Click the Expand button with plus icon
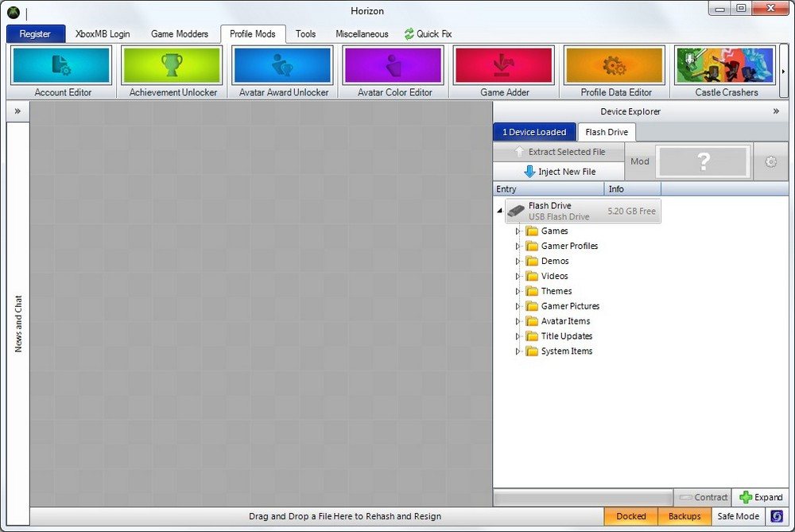795x532 pixels. pyautogui.click(x=761, y=497)
